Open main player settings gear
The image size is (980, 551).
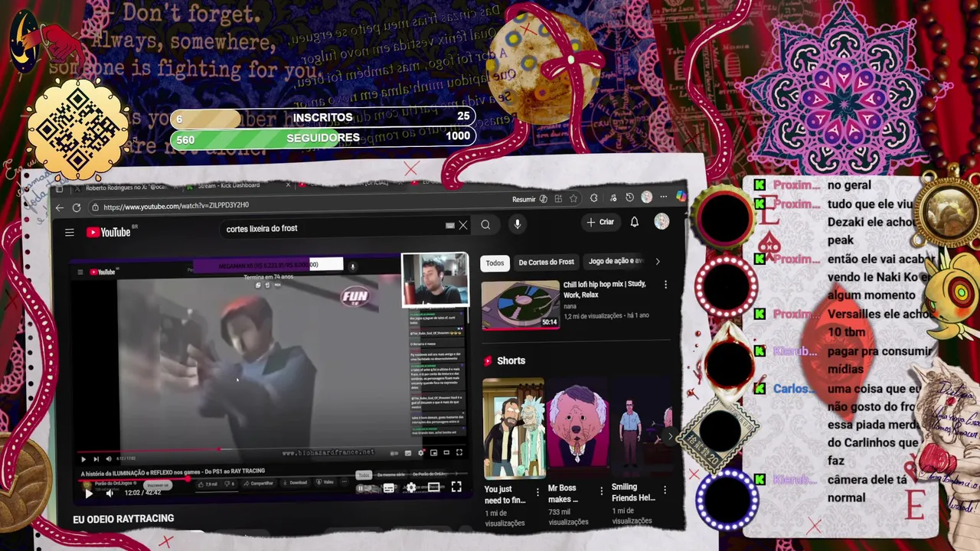click(x=411, y=487)
